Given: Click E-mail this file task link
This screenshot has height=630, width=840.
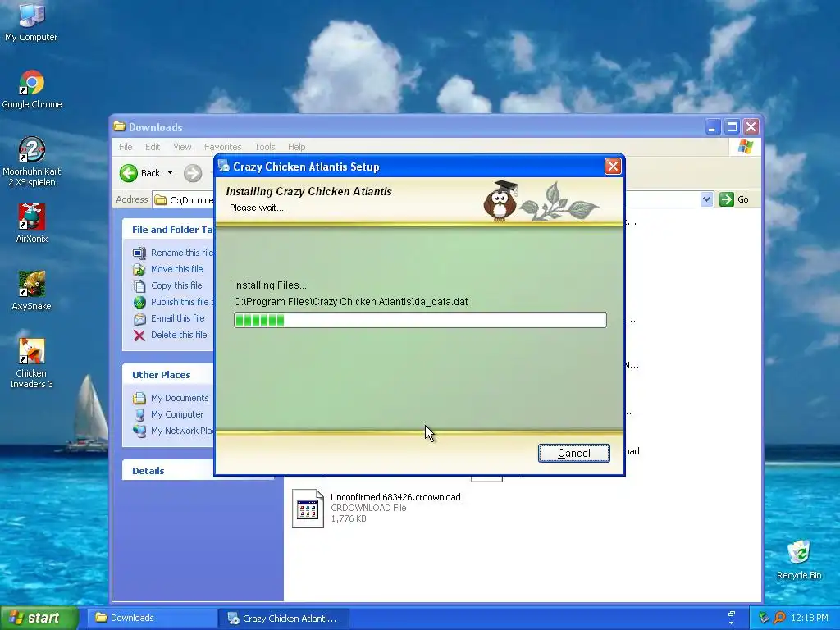Looking at the screenshot, I should [x=177, y=318].
